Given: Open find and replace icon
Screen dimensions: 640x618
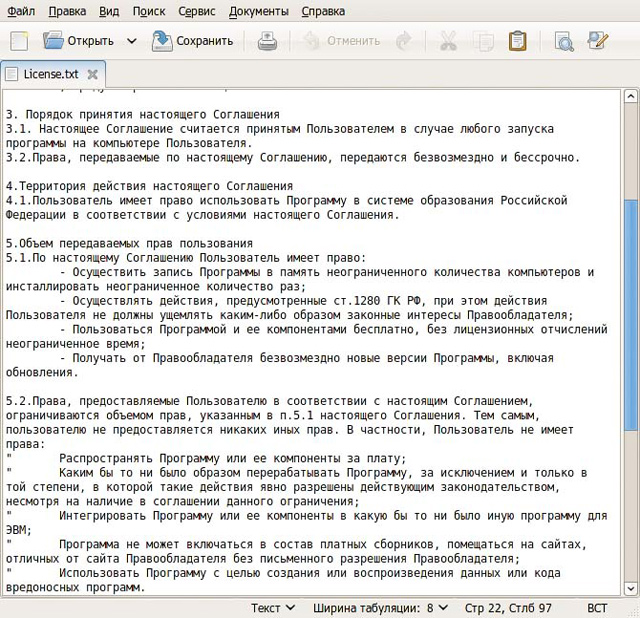Looking at the screenshot, I should [x=598, y=40].
